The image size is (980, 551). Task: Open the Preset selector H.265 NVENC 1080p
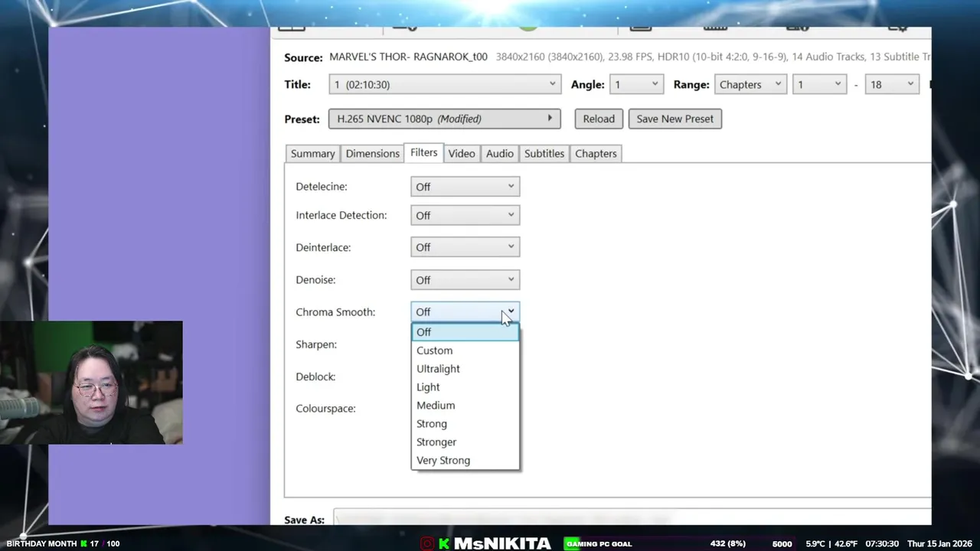(x=445, y=119)
